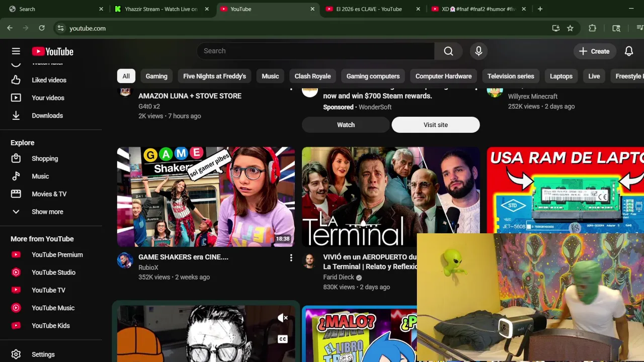Open Downloads arrow icon in sidebar

16,116
